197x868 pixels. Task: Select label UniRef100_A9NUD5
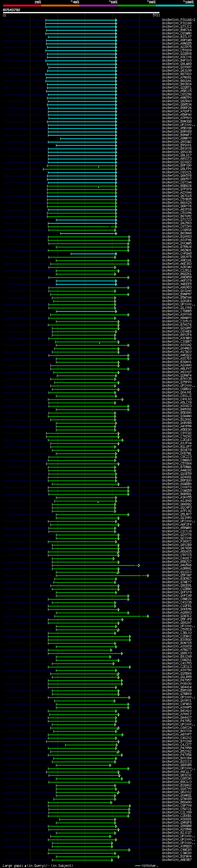click(177, 43)
